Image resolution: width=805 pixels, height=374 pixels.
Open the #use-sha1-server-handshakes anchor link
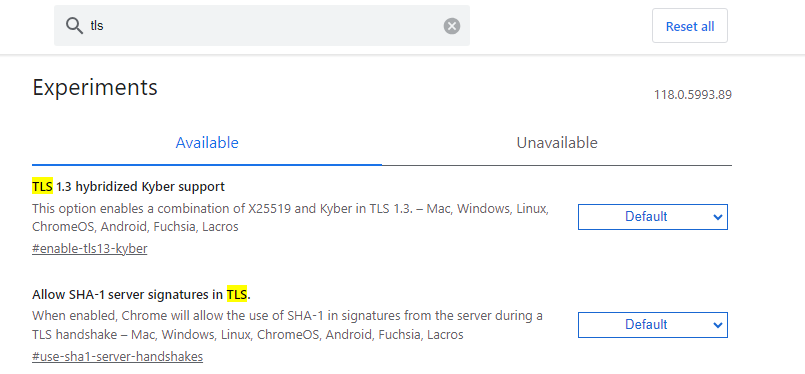tap(117, 357)
